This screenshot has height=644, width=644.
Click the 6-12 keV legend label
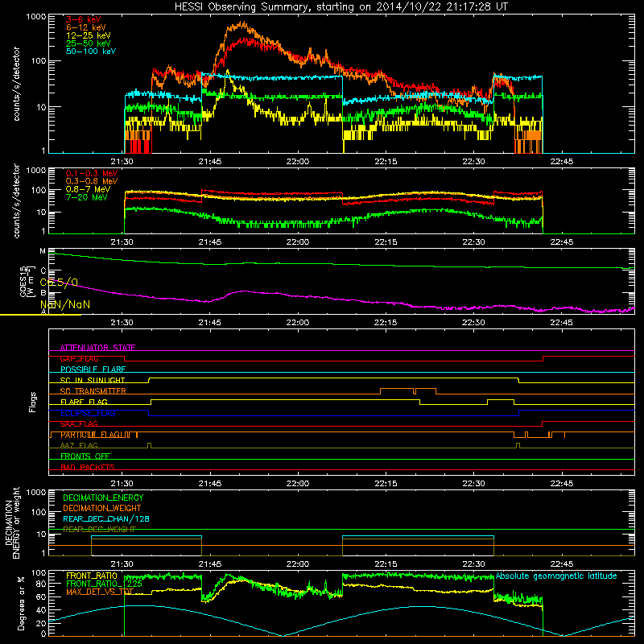click(86, 27)
